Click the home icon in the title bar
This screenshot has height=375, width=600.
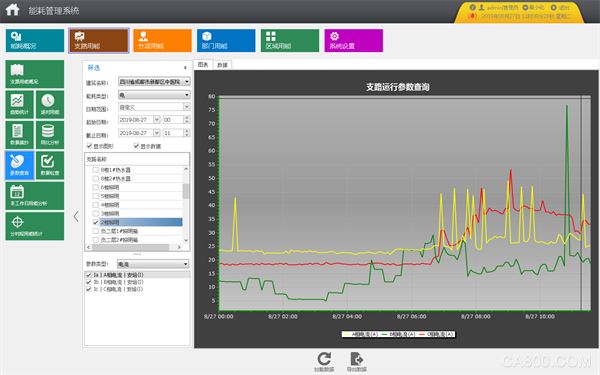point(12,10)
